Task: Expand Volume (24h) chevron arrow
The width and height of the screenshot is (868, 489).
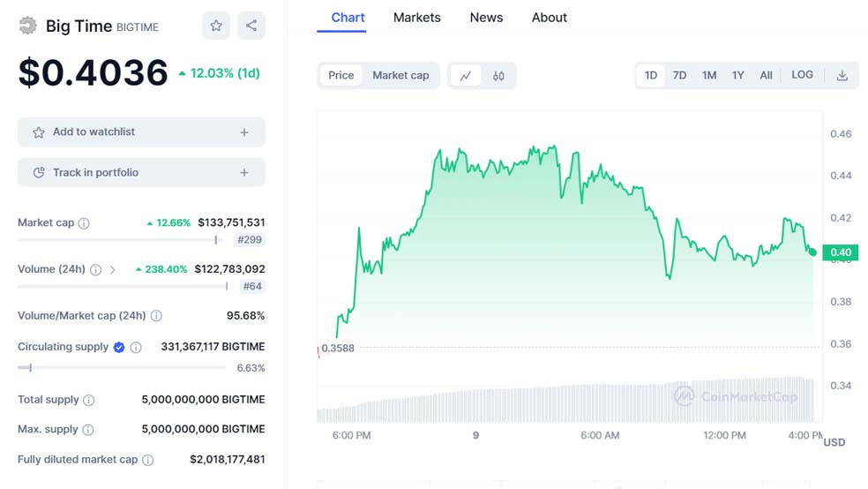Action: click(x=113, y=270)
